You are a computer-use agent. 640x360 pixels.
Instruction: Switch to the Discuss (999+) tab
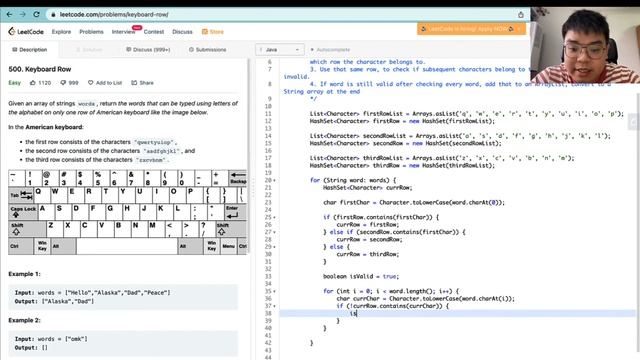(x=148, y=50)
